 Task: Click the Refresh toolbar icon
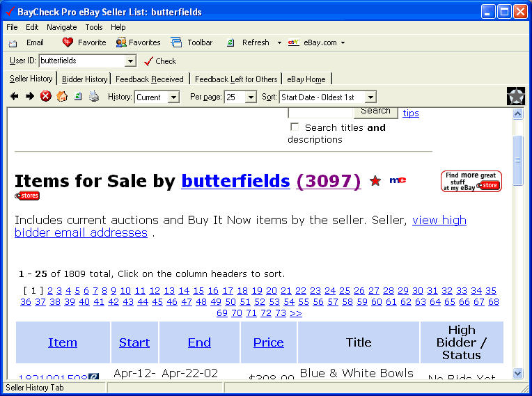230,42
